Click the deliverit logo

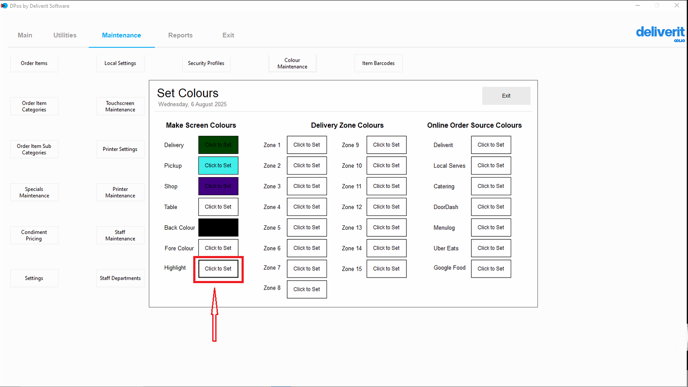pos(660,33)
